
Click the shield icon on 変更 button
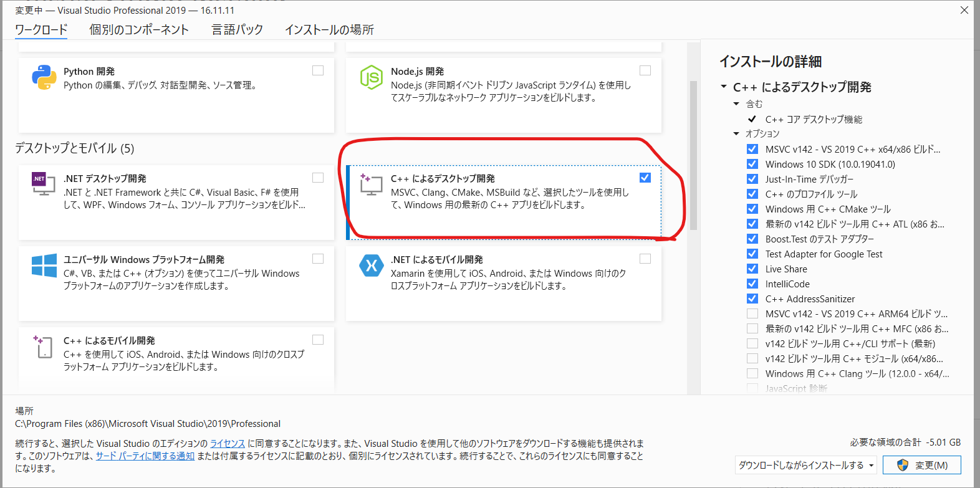[902, 465]
